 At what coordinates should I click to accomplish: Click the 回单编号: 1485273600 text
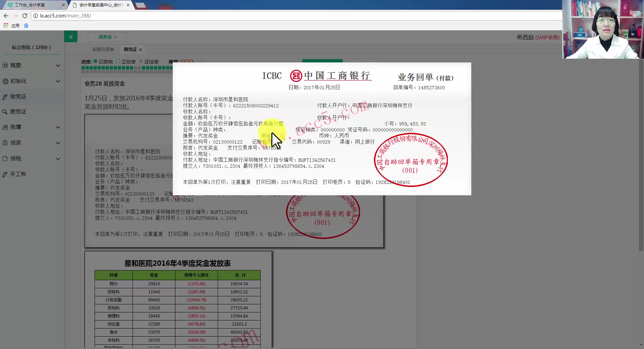tap(419, 88)
